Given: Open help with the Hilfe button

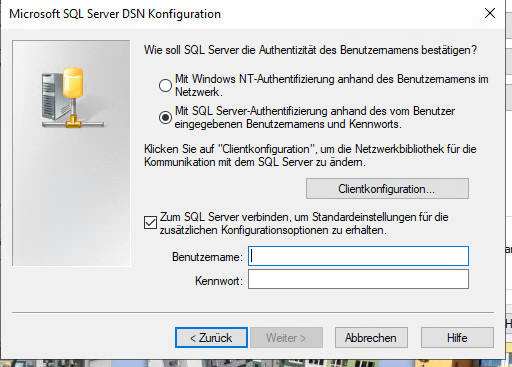Looking at the screenshot, I should [457, 338].
